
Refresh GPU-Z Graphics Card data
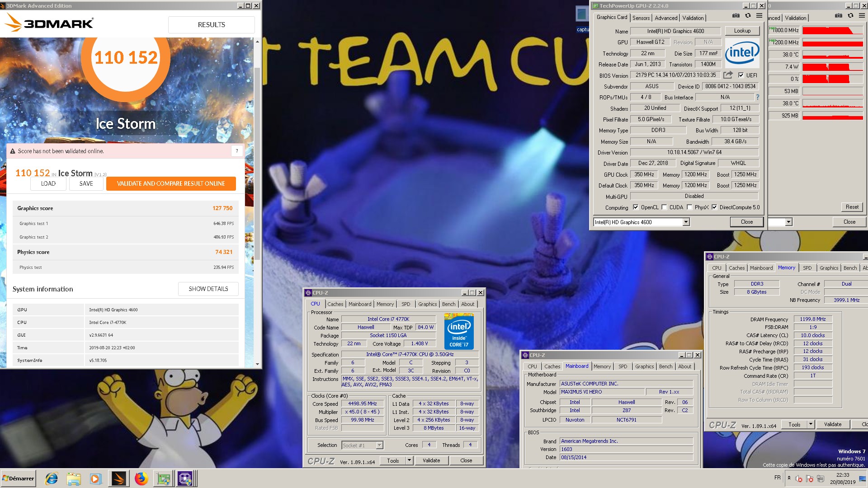click(748, 15)
